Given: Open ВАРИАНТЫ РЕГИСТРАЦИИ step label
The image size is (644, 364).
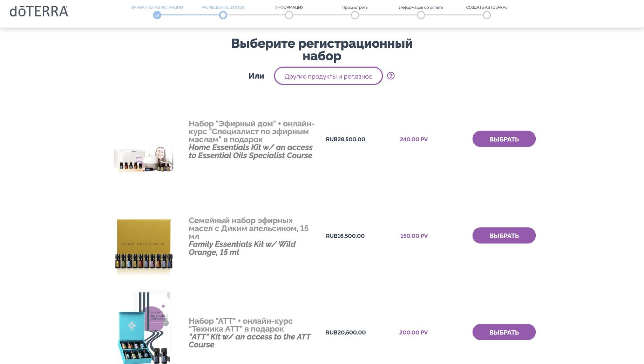Looking at the screenshot, I should [157, 7].
